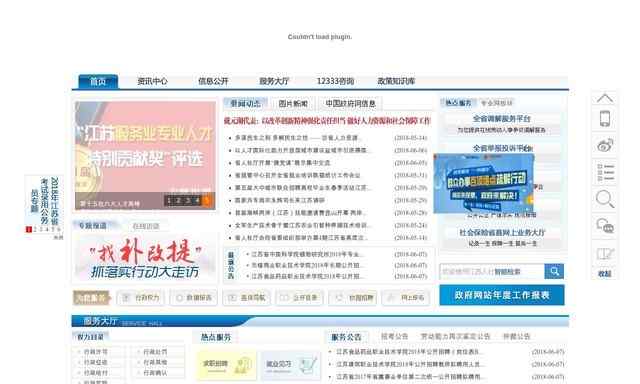640x384 pixels.
Task: Open the 政策知识库 navigation tab
Action: (x=396, y=81)
